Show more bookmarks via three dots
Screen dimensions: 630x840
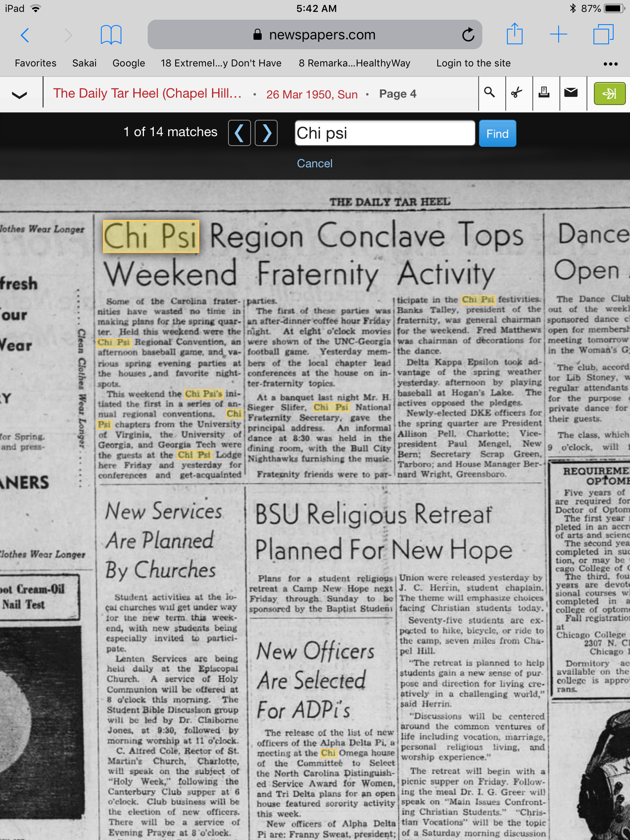click(610, 64)
